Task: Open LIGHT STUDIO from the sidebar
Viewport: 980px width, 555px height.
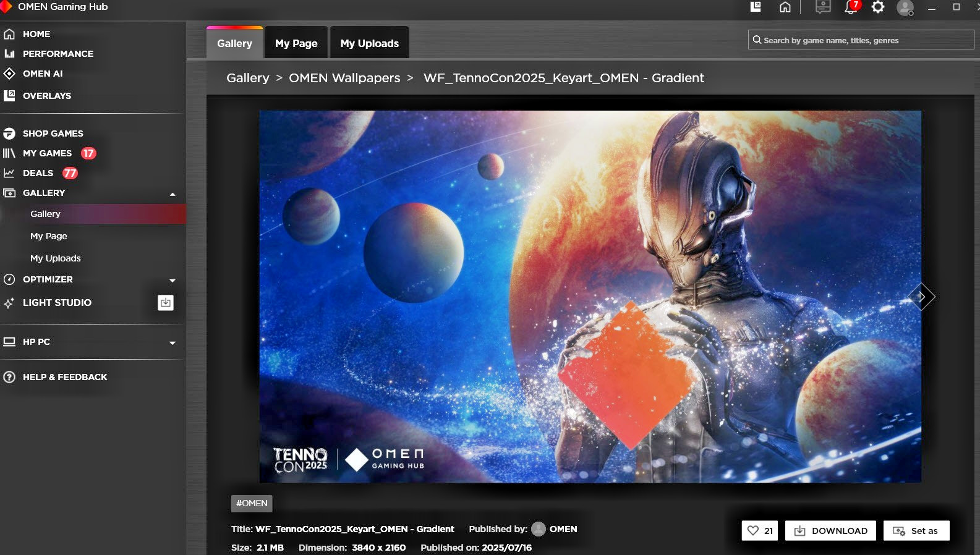Action: click(x=57, y=303)
